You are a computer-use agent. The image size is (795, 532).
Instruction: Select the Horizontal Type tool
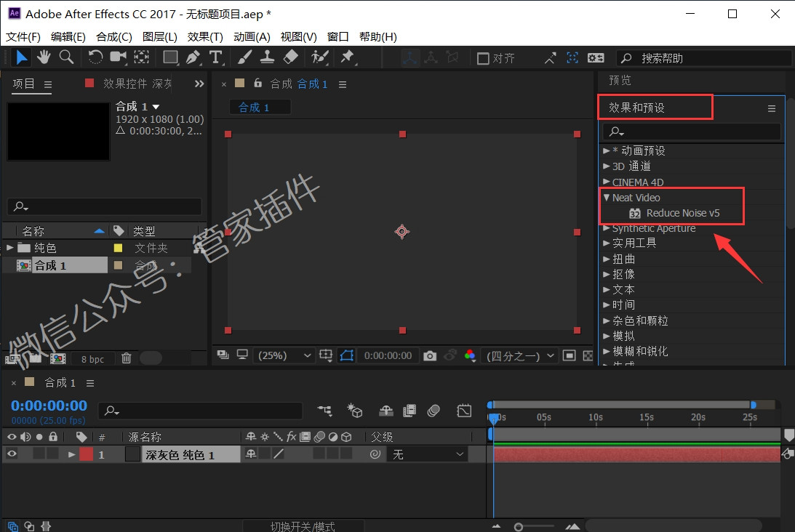point(215,57)
